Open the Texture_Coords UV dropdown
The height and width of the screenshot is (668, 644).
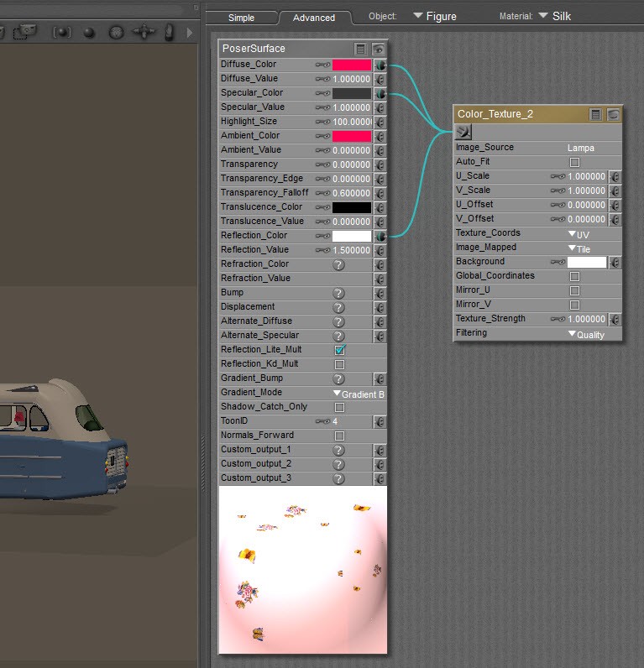coord(579,234)
